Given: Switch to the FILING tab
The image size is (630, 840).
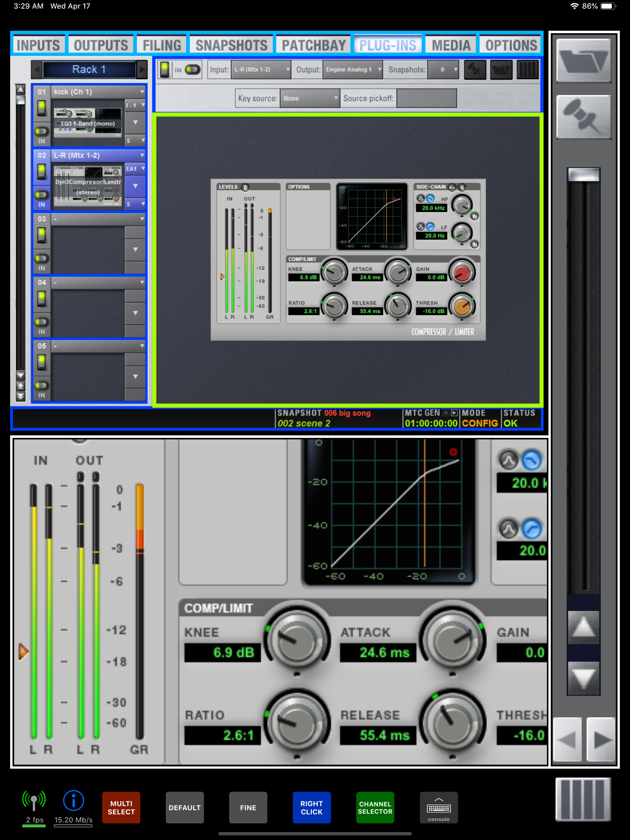Looking at the screenshot, I should [162, 45].
